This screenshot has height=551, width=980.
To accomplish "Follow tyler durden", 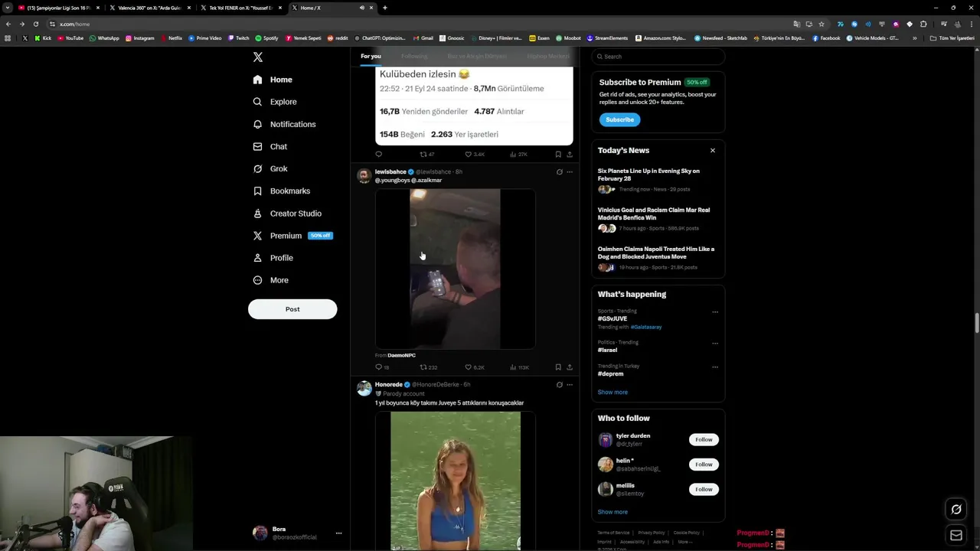I will [704, 439].
